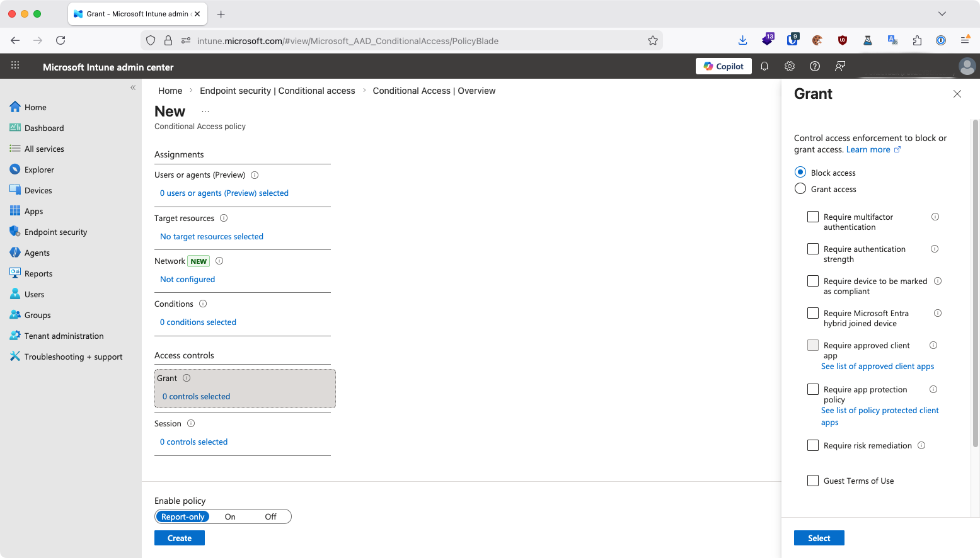Image resolution: width=980 pixels, height=558 pixels.
Task: Set Enable policy to On
Action: [230, 516]
